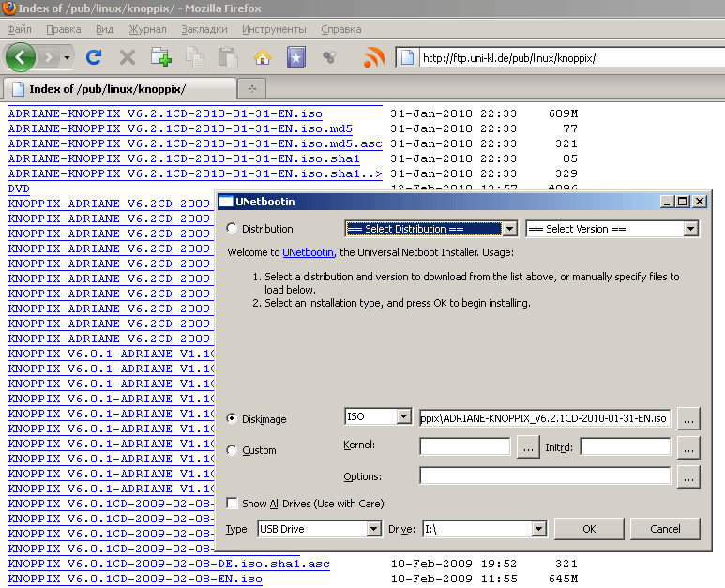725x588 pixels.
Task: Go to the home page via house icon
Action: click(x=263, y=58)
